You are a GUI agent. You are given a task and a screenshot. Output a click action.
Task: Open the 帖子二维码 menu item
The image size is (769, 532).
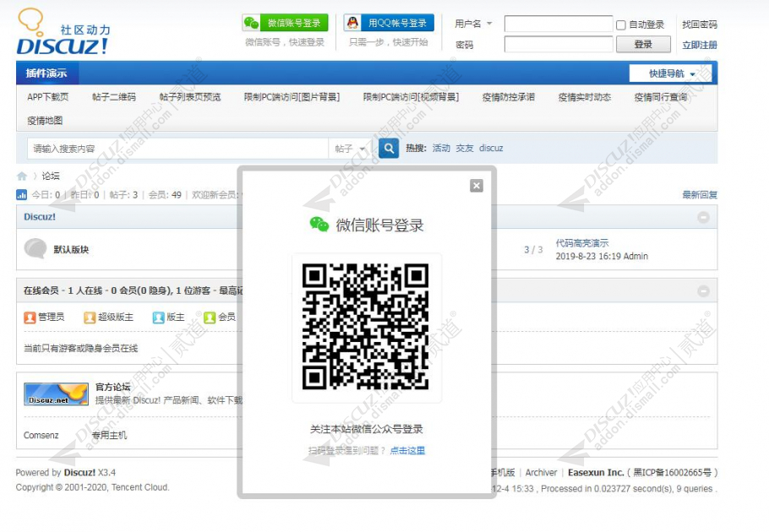pos(114,97)
